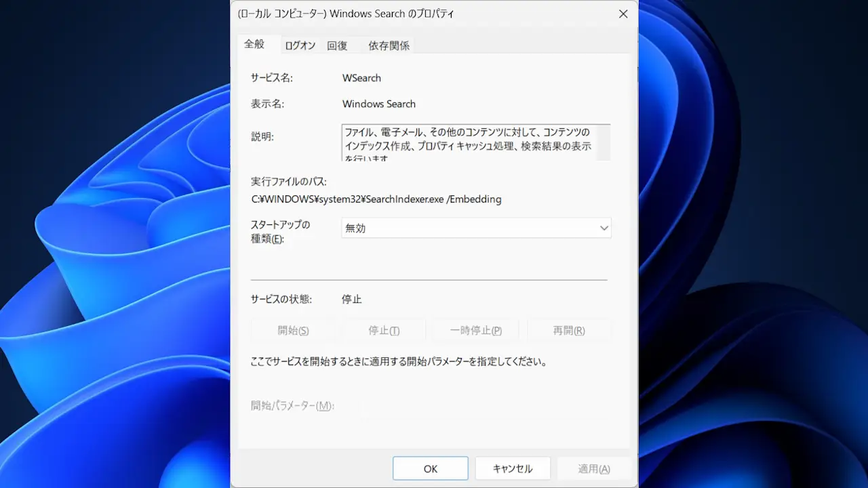Close the Windows Search properties dialog
This screenshot has width=868, height=488.
pos(623,14)
